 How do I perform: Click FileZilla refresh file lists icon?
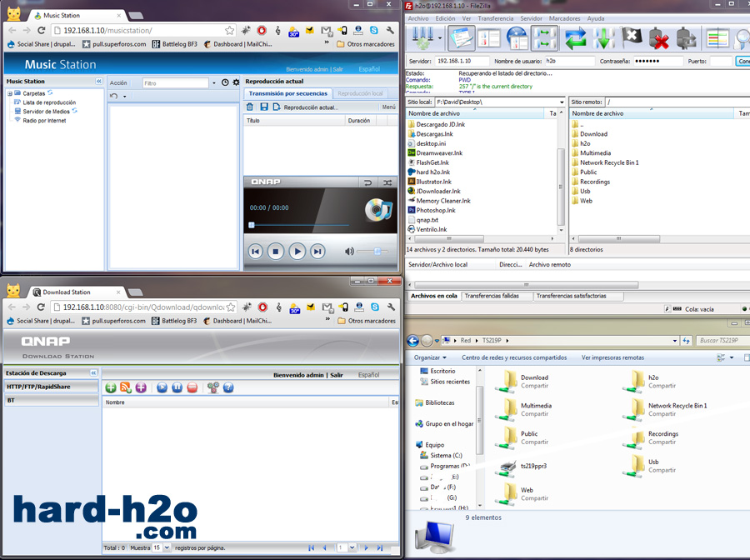575,38
